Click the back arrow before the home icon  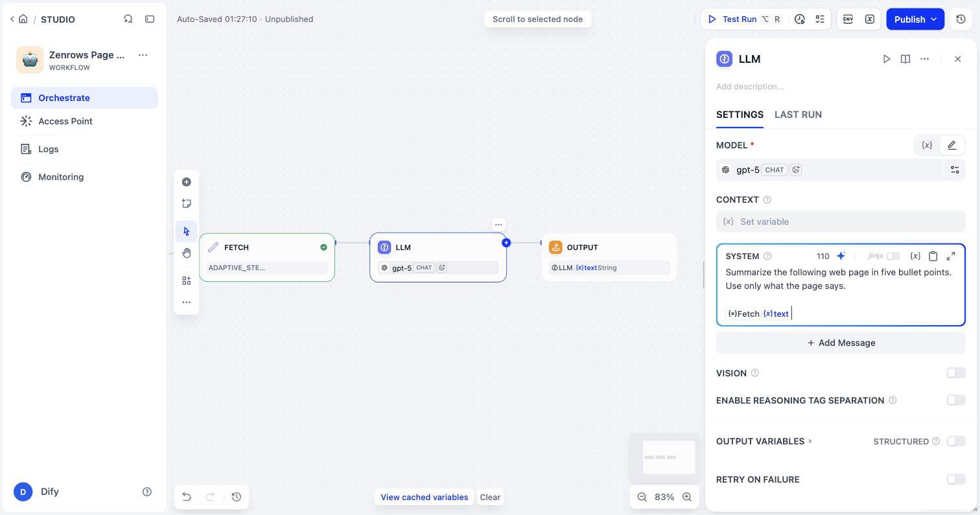[12, 19]
